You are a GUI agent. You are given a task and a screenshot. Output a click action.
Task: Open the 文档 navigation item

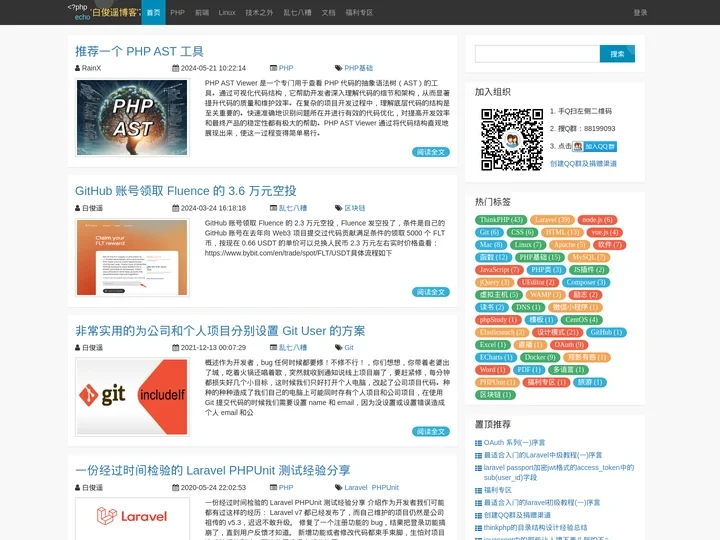(x=328, y=12)
